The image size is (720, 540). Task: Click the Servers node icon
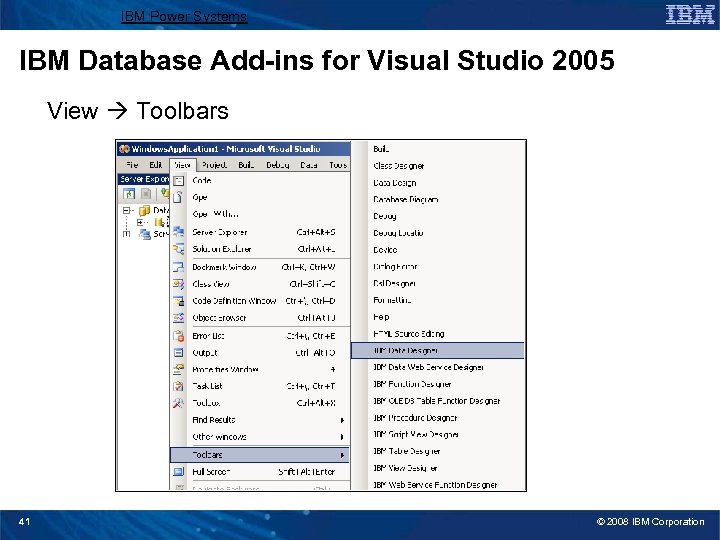145,234
